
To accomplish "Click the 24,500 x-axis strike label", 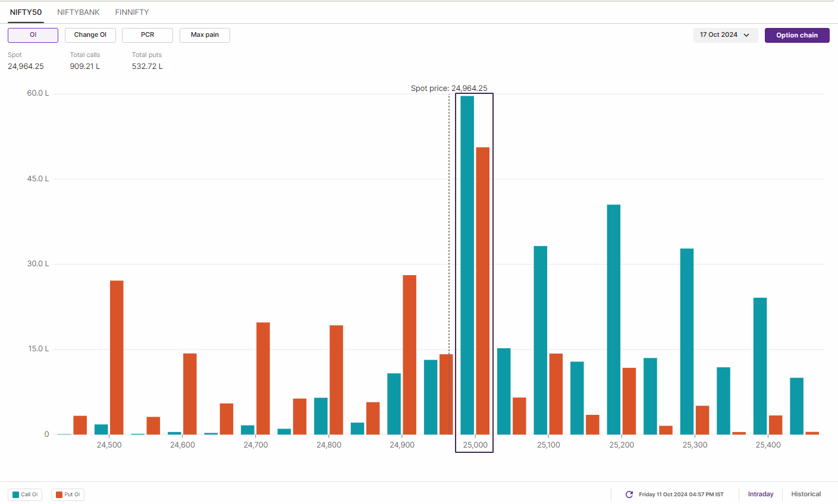I will pyautogui.click(x=109, y=445).
